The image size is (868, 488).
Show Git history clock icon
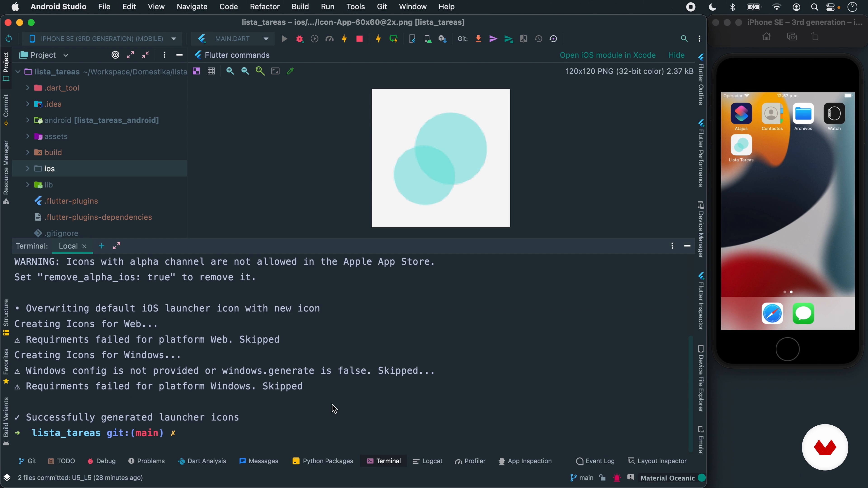[538, 39]
